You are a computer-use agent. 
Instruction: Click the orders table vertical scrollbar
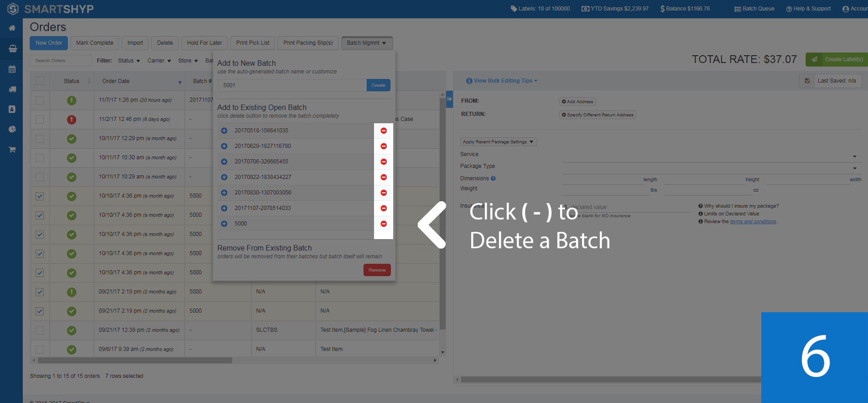tap(442, 214)
